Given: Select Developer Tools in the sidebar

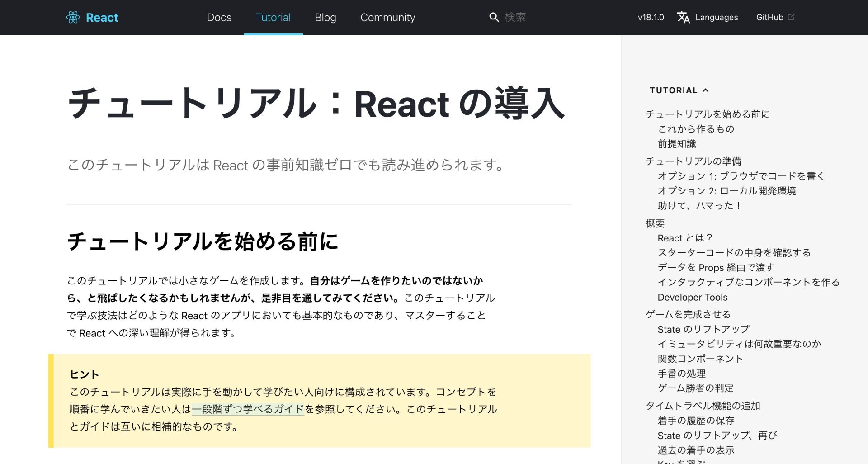Looking at the screenshot, I should point(692,297).
